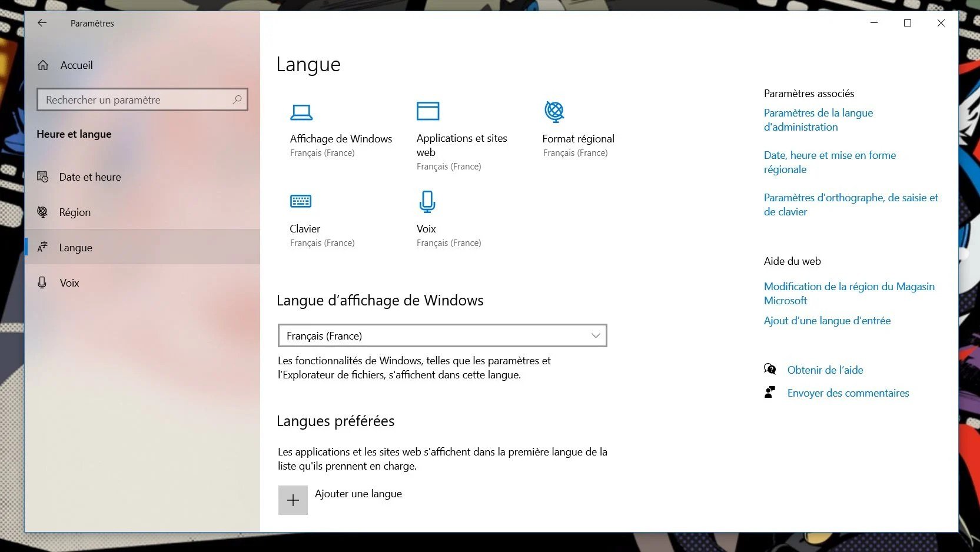Go back using the back arrow
Screen dimensions: 980x552
tap(42, 23)
